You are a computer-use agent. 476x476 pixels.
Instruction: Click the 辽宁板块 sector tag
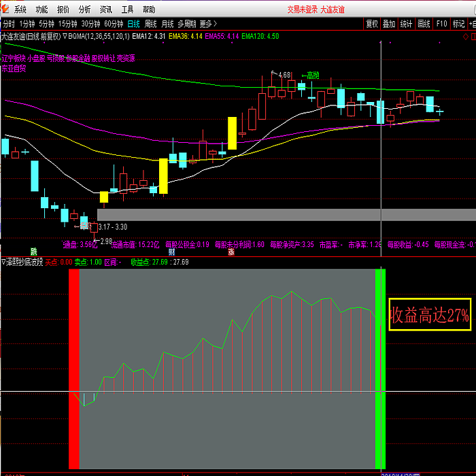(x=14, y=58)
